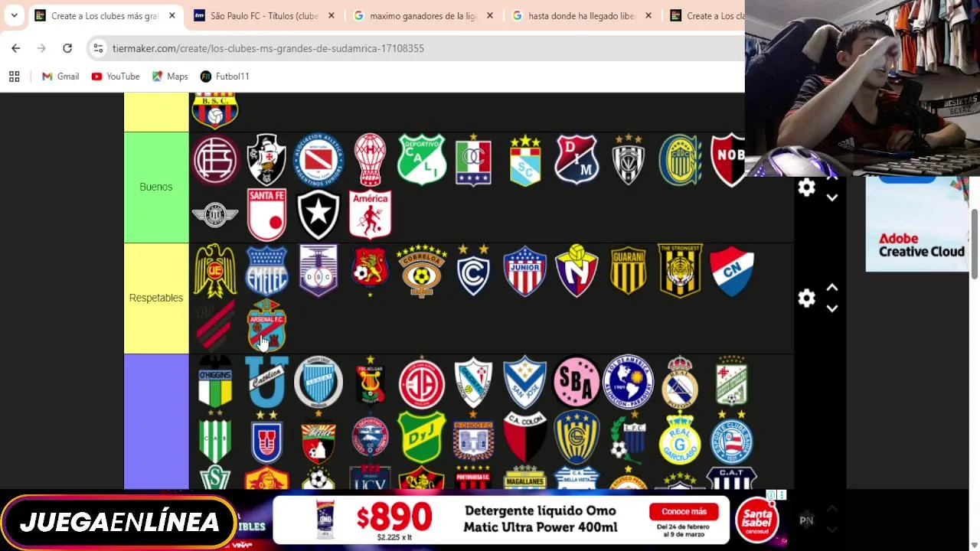
Task: Open the Chrome apps grid icon
Action: pyautogui.click(x=14, y=77)
